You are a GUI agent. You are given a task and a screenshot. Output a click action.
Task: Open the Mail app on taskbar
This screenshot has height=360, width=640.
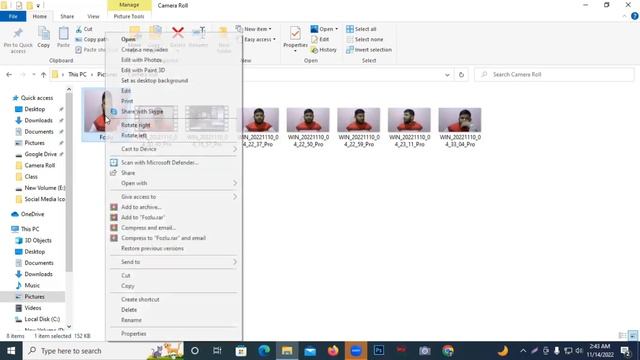click(310, 351)
